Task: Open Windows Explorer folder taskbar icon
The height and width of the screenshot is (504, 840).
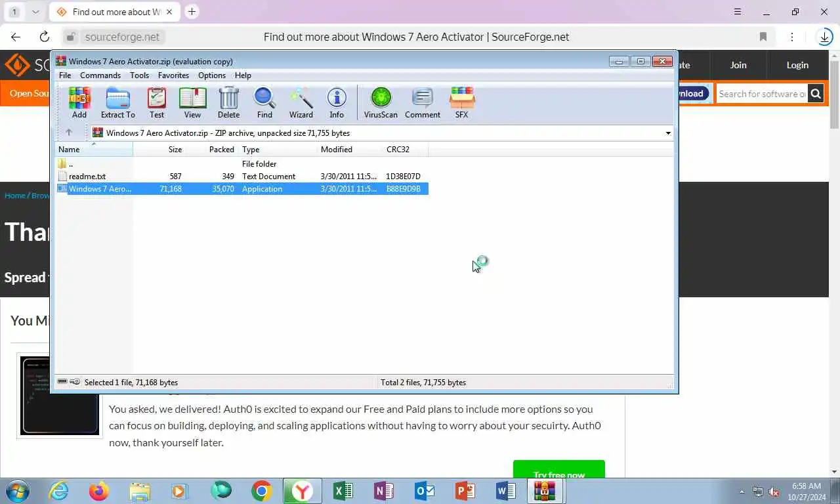Action: [140, 491]
